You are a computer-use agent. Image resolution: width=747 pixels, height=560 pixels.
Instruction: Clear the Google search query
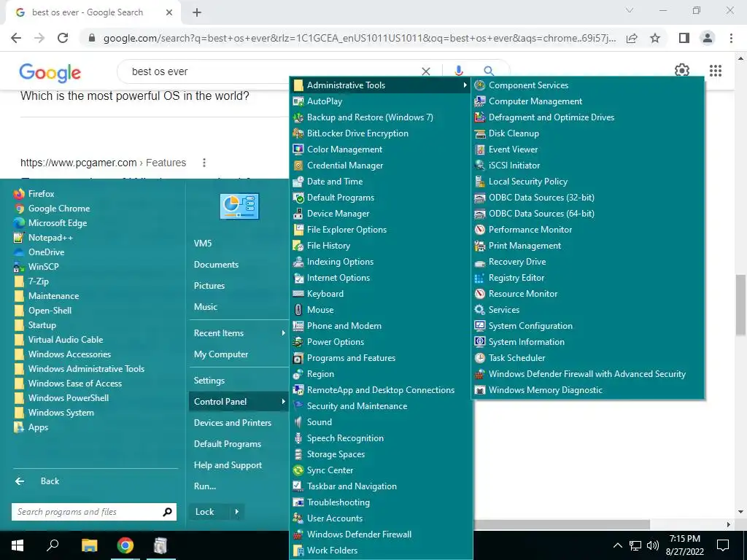click(426, 71)
